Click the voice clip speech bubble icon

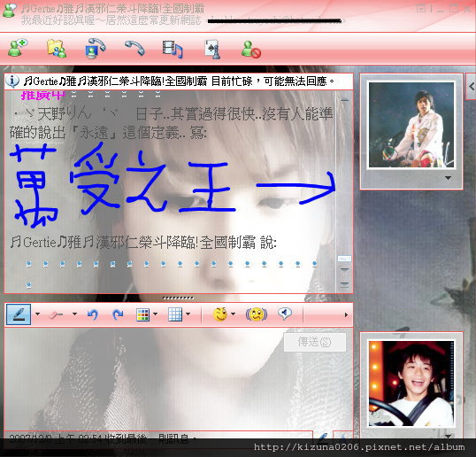(x=284, y=314)
